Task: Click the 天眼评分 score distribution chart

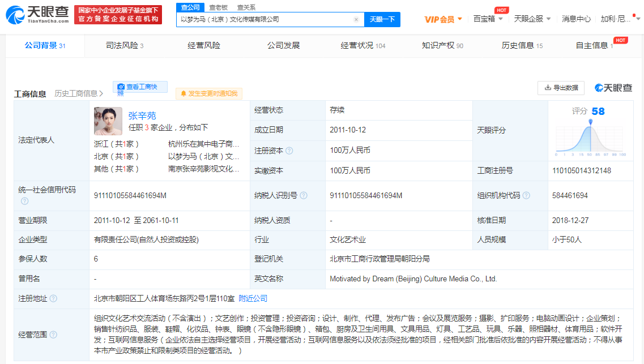Action: [x=590, y=138]
